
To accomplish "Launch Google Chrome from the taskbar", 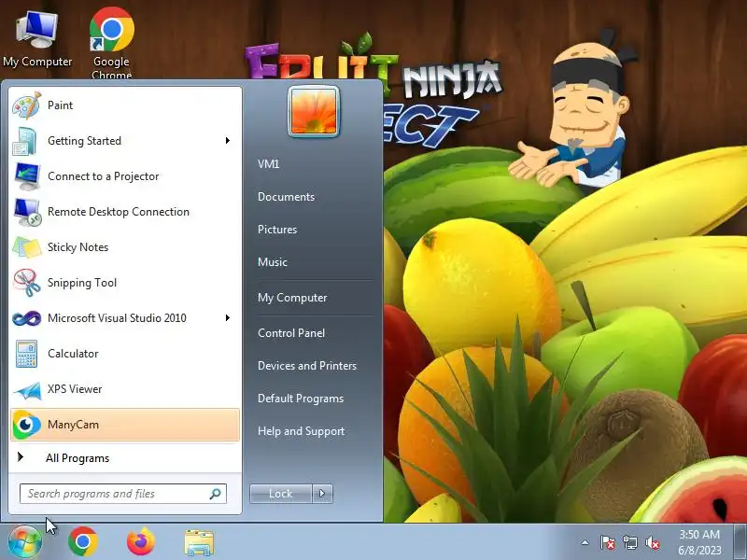I will click(83, 542).
